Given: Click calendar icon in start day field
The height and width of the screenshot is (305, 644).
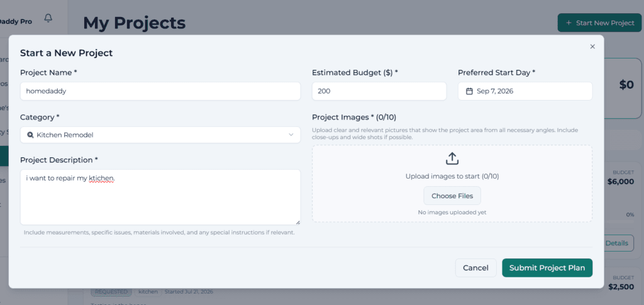Looking at the screenshot, I should pos(469,91).
